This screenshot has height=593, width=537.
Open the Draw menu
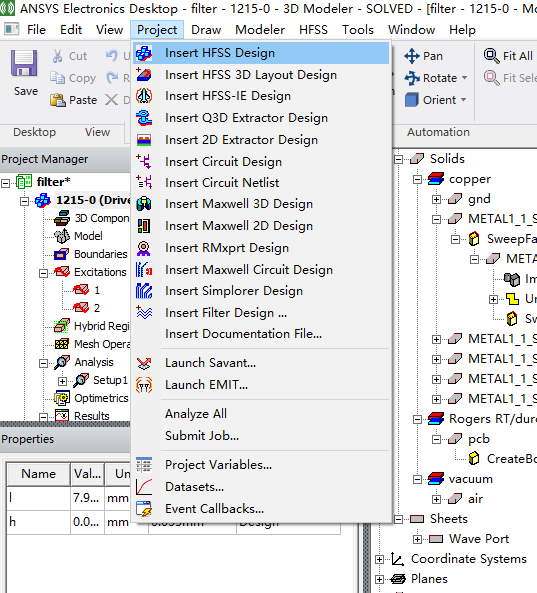[206, 29]
